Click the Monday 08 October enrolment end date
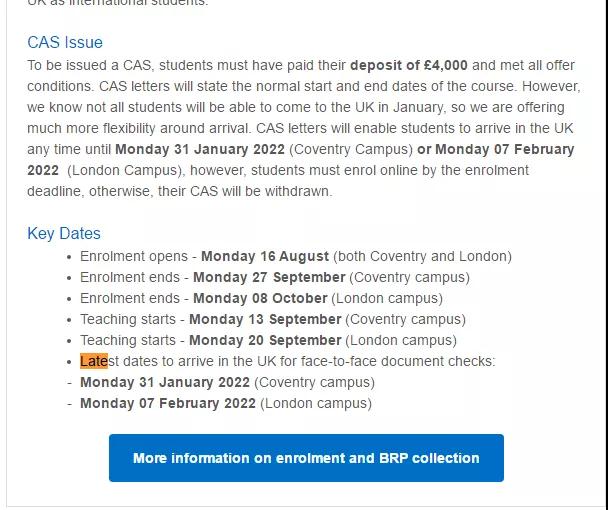Image resolution: width=608 pixels, height=510 pixels. 260,298
